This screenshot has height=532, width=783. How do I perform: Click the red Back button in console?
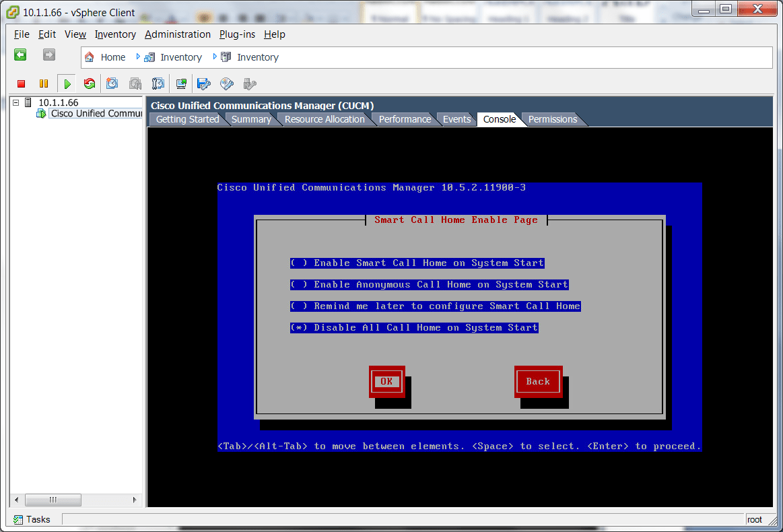pyautogui.click(x=539, y=382)
